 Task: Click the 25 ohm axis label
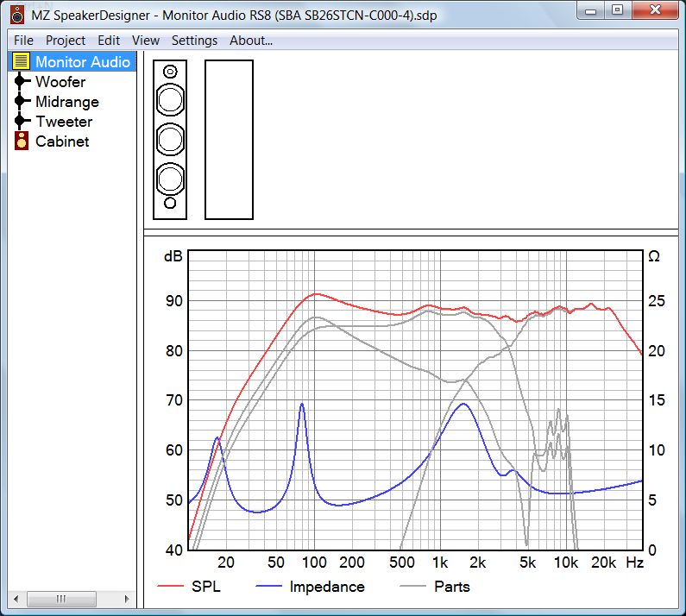tap(657, 301)
